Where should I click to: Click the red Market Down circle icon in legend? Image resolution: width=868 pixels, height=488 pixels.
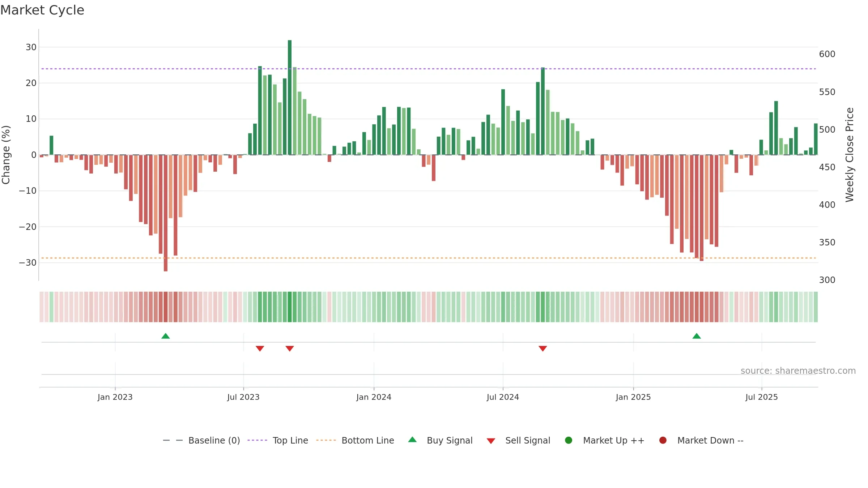point(663,440)
